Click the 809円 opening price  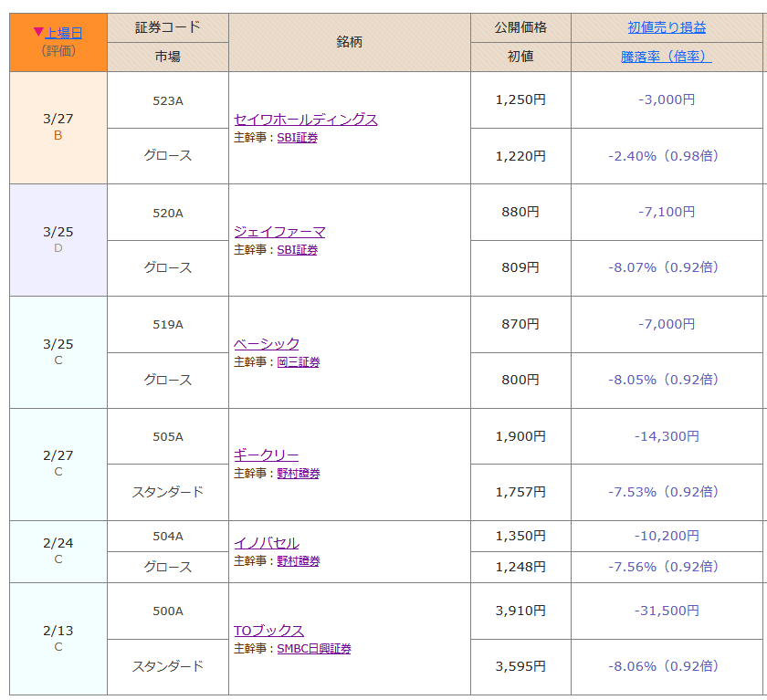520,267
